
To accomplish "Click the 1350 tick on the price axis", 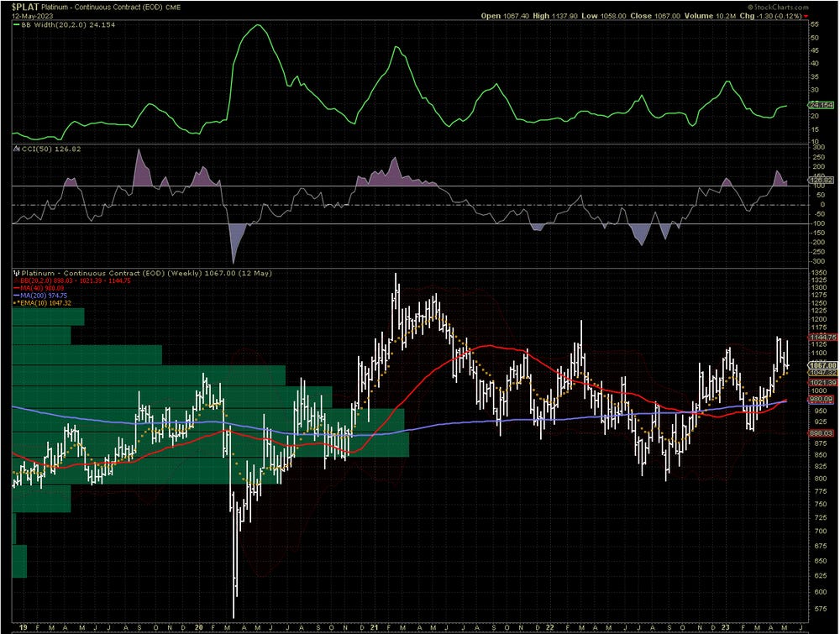I will click(x=818, y=273).
